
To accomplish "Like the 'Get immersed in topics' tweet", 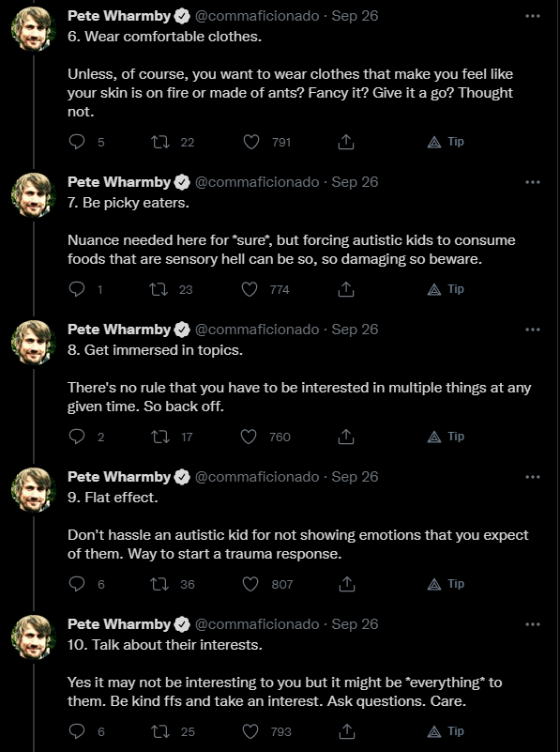I will [249, 437].
